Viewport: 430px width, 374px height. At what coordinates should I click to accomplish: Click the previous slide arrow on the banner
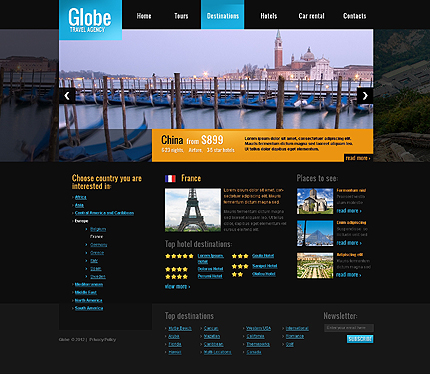tap(67, 96)
